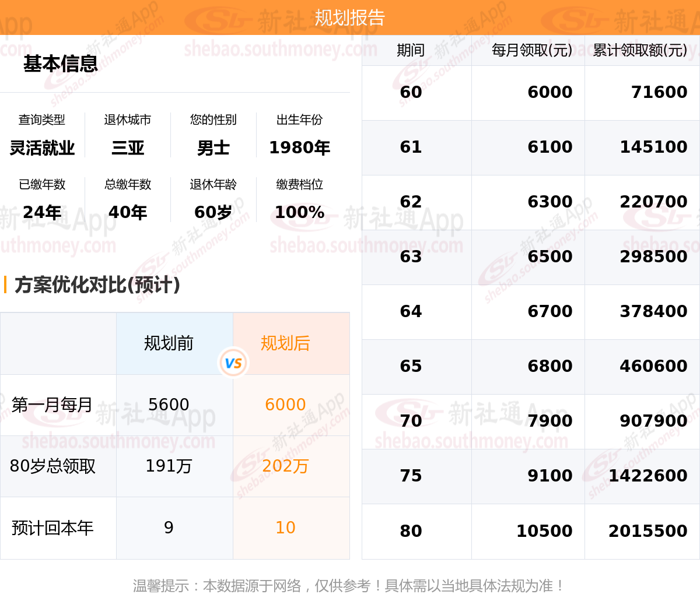The image size is (700, 594).
Task: Click cumulative amount 71600
Action: coord(659,92)
